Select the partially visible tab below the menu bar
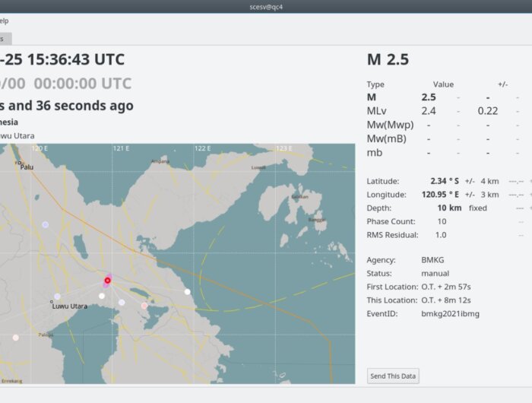Image resolution: width=532 pixels, height=403 pixels. [5, 38]
